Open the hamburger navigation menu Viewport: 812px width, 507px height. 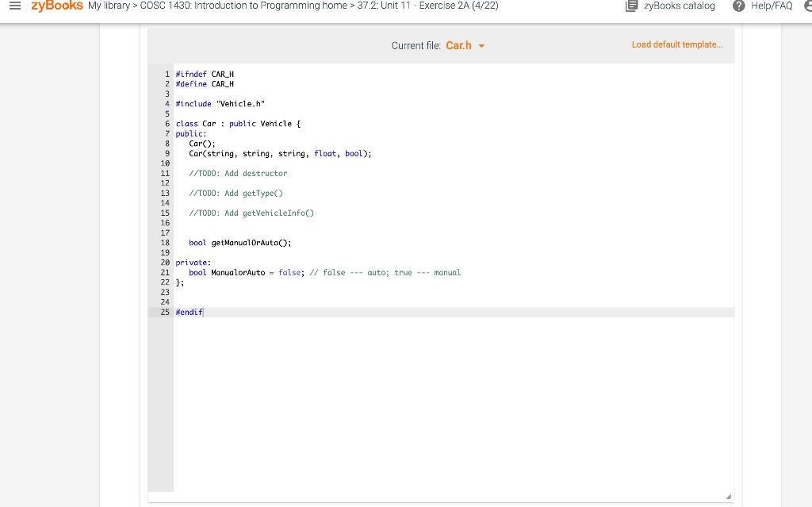point(15,6)
